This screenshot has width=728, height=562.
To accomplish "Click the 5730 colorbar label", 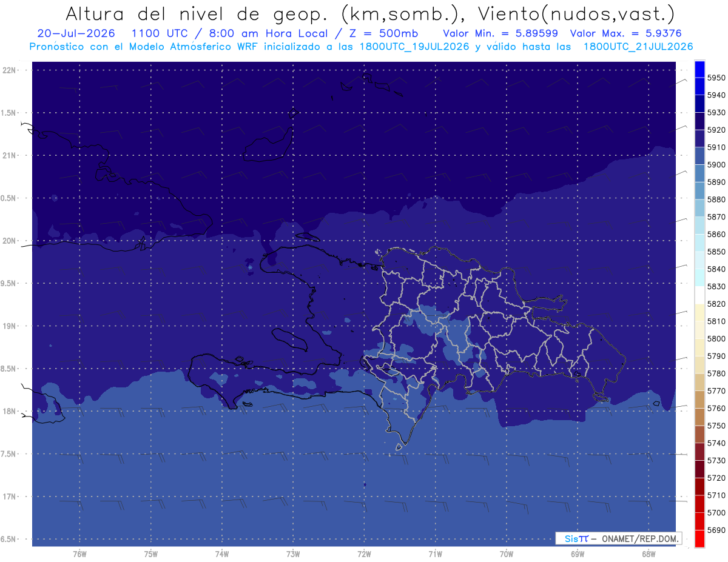I will pos(716,460).
